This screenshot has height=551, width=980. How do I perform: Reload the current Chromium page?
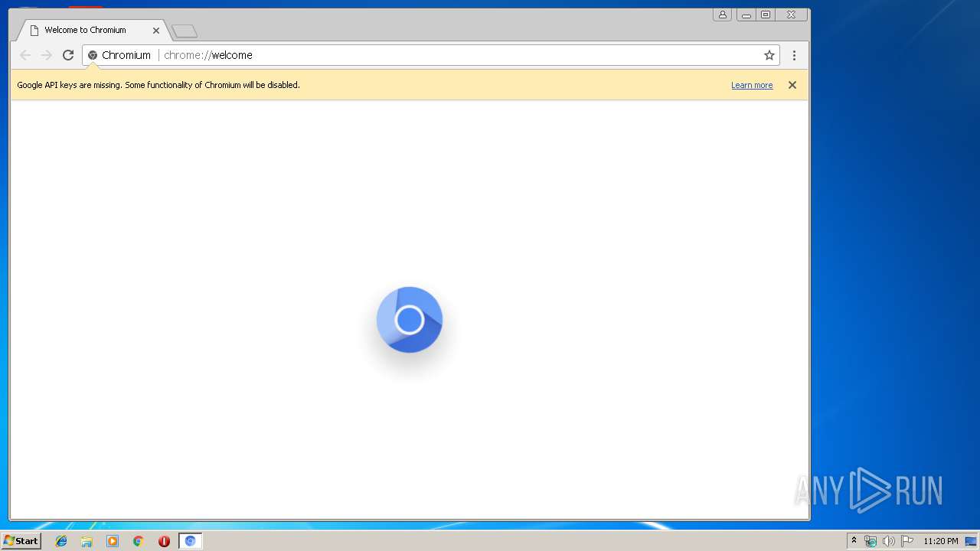coord(68,55)
